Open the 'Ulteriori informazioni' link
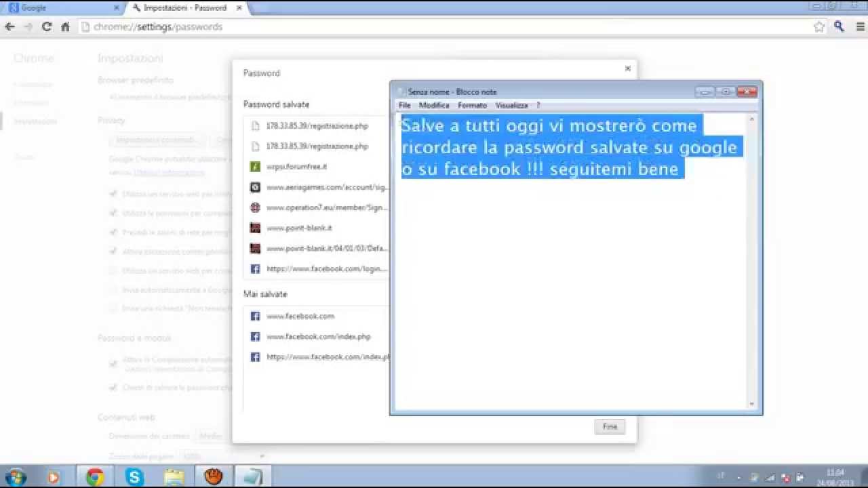Screen dimensions: 868x488 (169, 173)
